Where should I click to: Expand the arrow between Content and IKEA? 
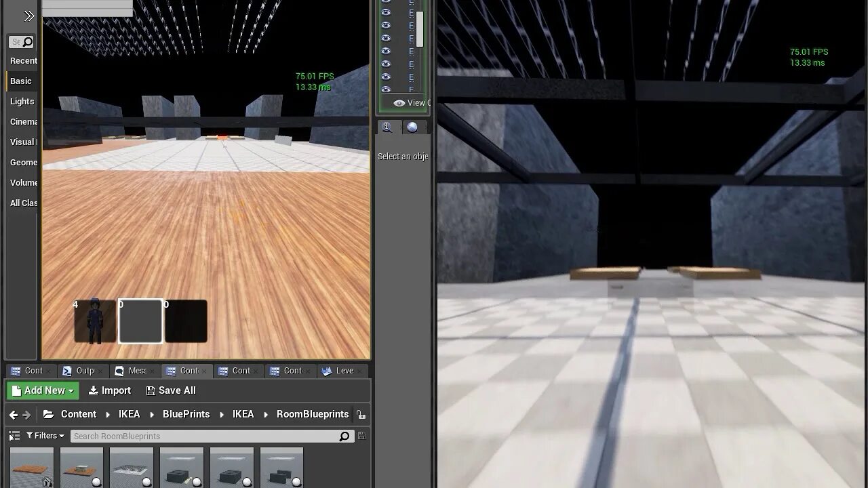(108, 415)
